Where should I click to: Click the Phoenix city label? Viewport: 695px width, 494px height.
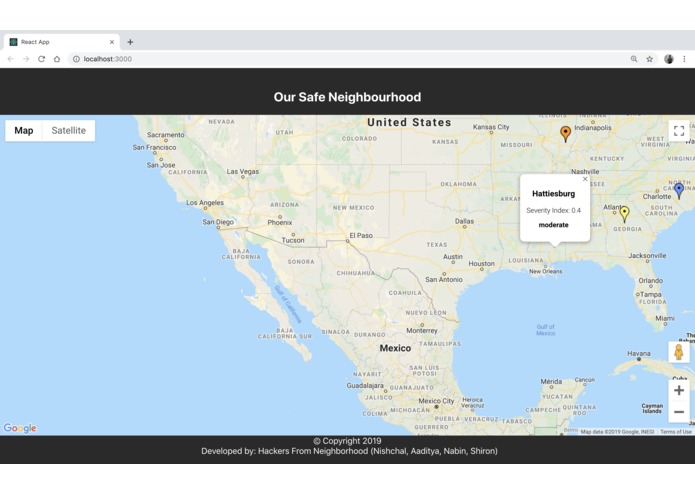(x=280, y=222)
